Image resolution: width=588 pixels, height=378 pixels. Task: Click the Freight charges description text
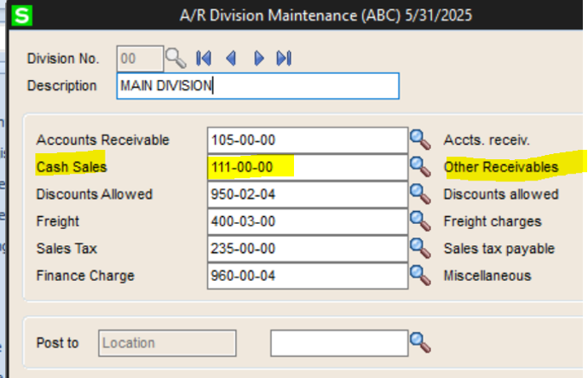(493, 221)
